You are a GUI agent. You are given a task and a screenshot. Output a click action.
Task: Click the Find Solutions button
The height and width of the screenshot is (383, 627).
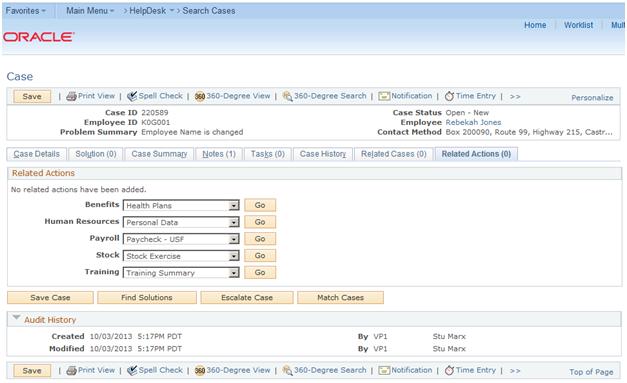pyautogui.click(x=147, y=297)
